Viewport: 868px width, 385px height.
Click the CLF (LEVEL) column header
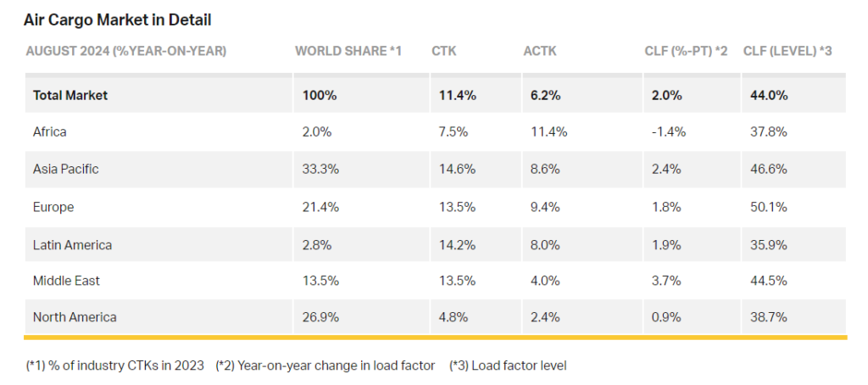pos(787,52)
